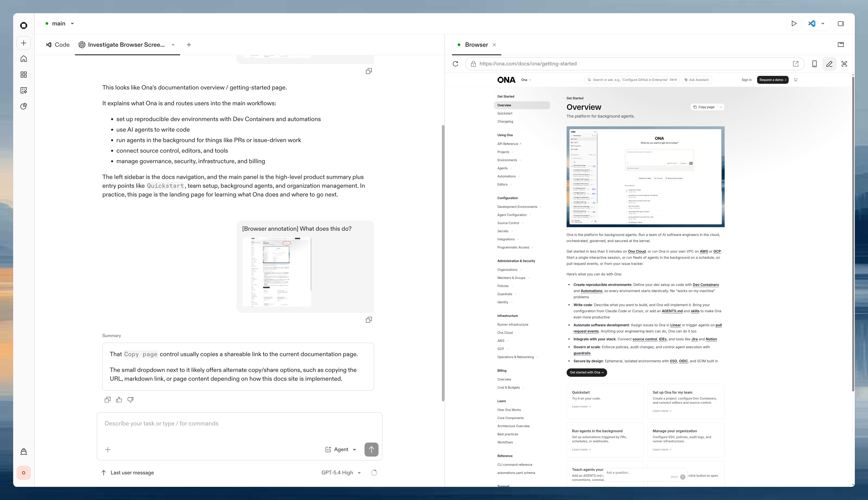Switch to the Code tab
Screen dimensions: 868x500
[x=58, y=45]
